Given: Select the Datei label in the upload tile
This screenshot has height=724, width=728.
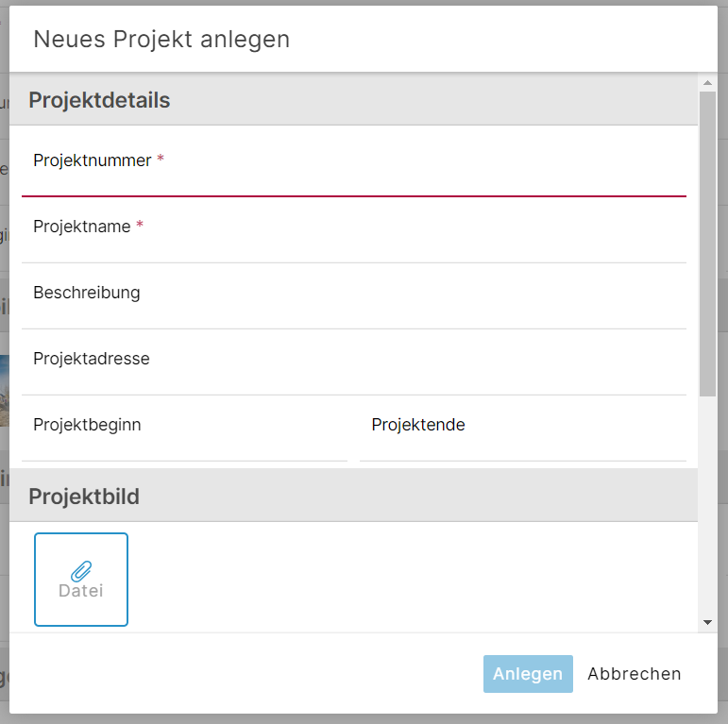Looking at the screenshot, I should pos(81,591).
